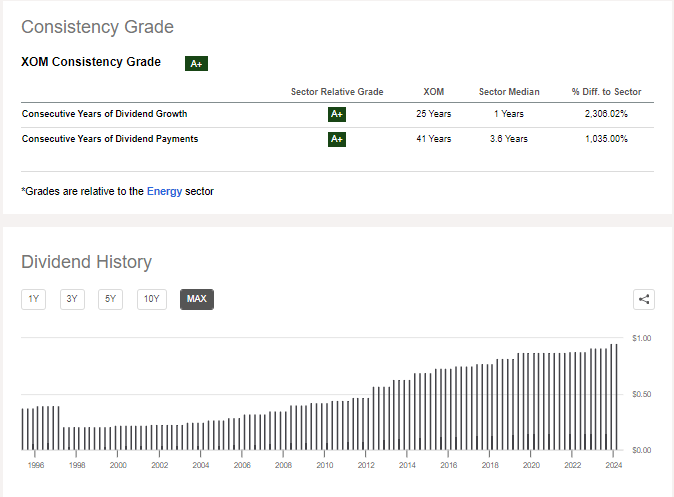Switch the chart to 3Y range
The image size is (674, 497).
point(72,299)
